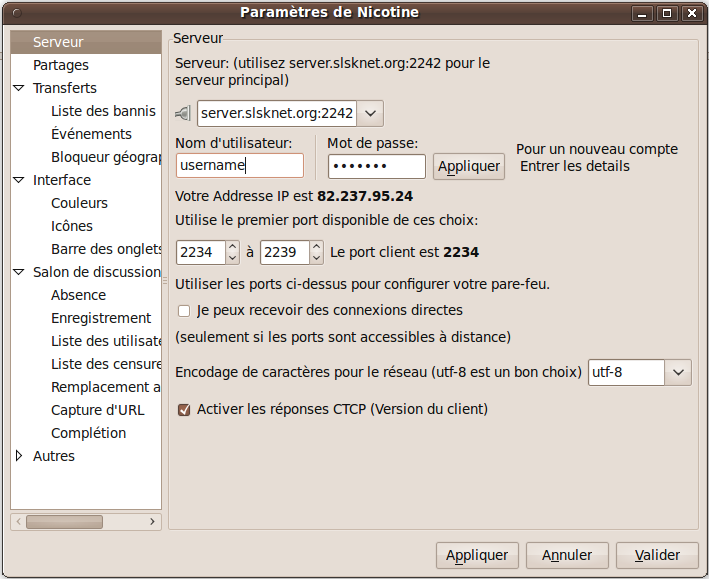Click the last port number field 2239
Screen dimensions: 709x579
[285, 252]
